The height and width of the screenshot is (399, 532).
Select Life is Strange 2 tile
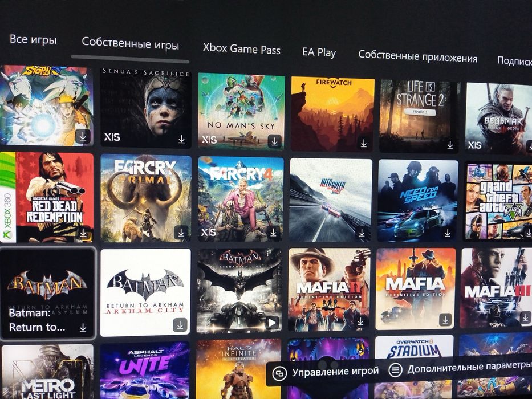[419, 116]
